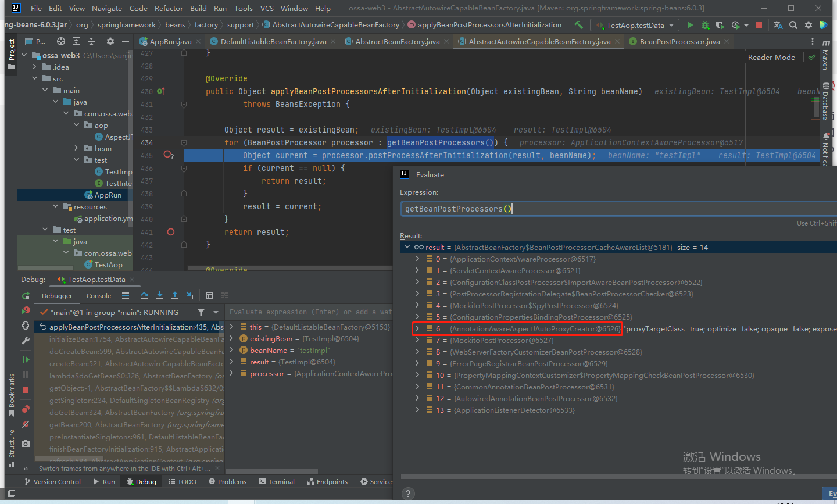Open the run configuration TestAop.testData dropdown
Image resolution: width=837 pixels, height=504 pixels.
click(635, 25)
